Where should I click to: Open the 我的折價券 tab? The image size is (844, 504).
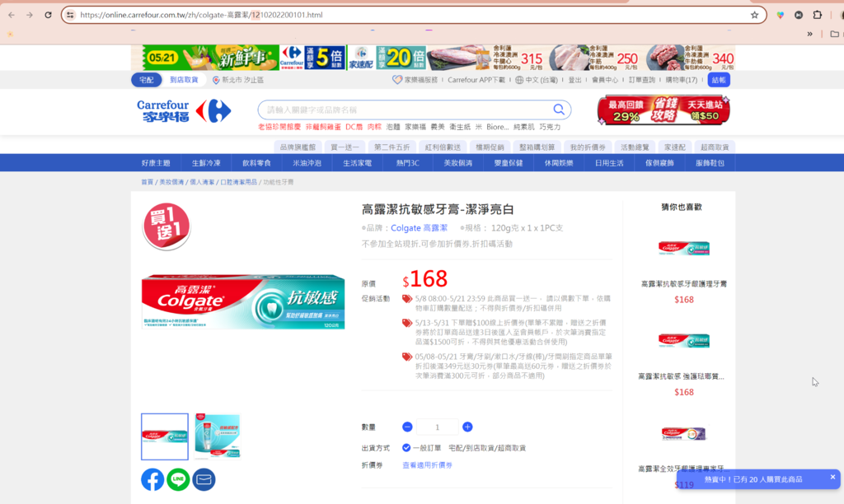(x=588, y=147)
